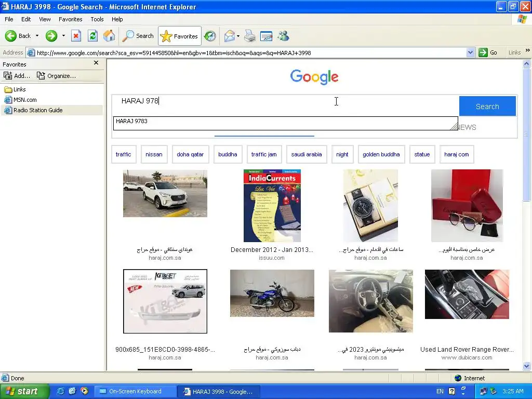Viewport: 532px width, 399px height.
Task: Open the Mitsubishi interior steering wheel image
Action: coord(371,301)
